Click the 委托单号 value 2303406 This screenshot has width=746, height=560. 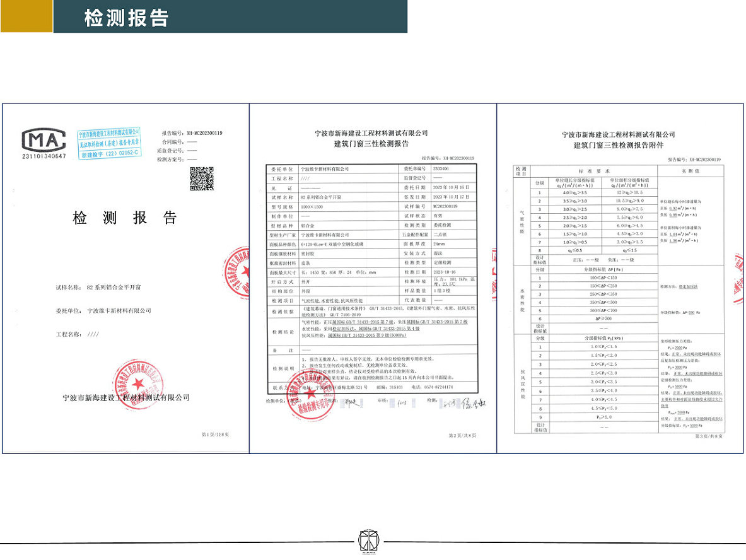point(441,169)
